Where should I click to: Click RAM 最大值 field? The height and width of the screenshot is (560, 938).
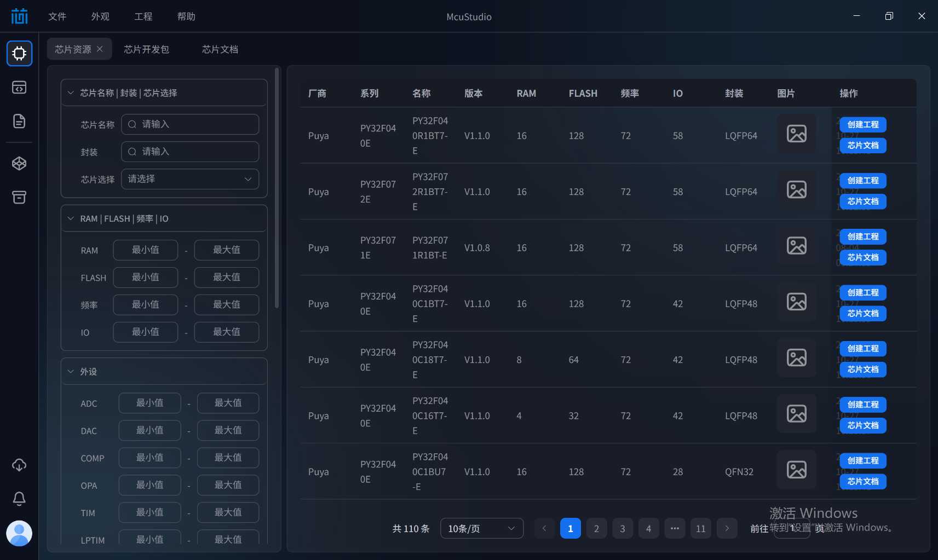[227, 250]
